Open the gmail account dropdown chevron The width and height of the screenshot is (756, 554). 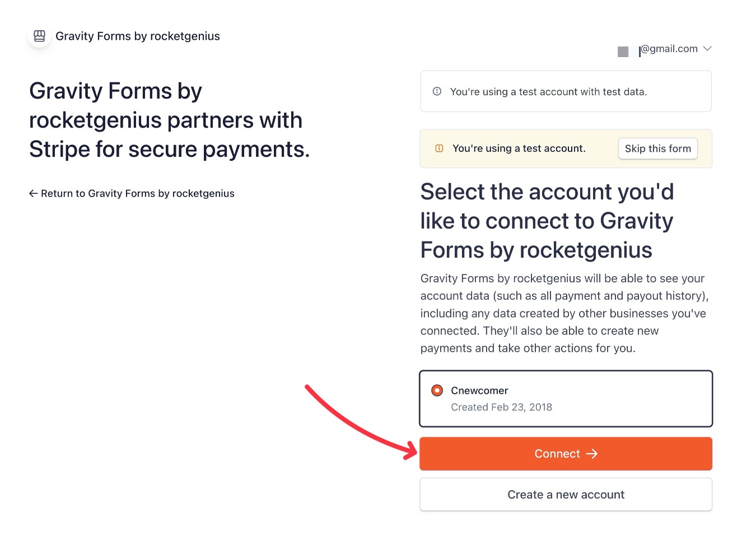[708, 49]
